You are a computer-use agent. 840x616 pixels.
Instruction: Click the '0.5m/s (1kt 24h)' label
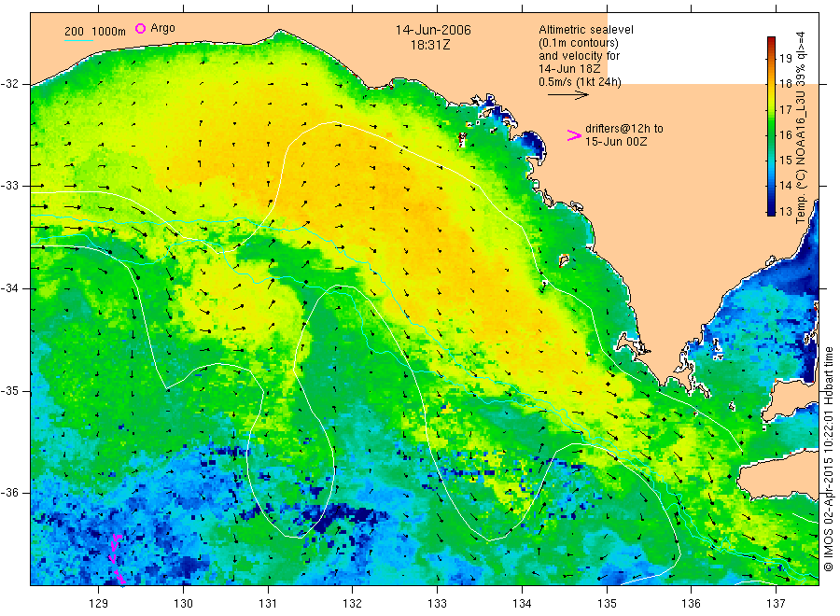(x=580, y=82)
